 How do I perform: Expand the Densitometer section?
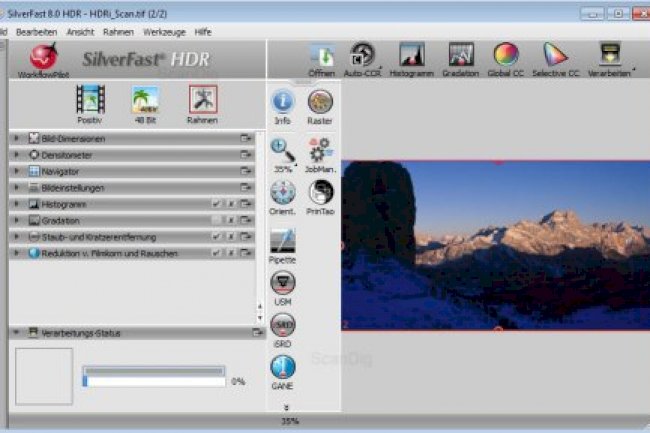[x=17, y=155]
